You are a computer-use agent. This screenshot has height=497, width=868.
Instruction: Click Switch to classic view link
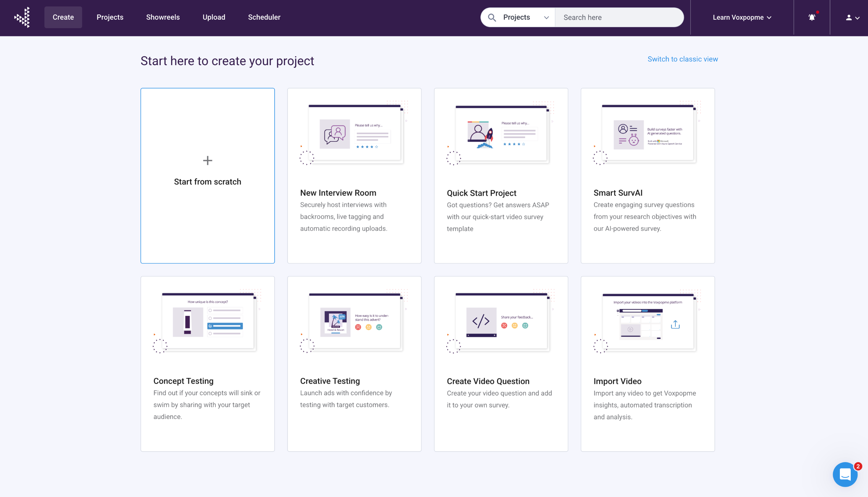(683, 59)
